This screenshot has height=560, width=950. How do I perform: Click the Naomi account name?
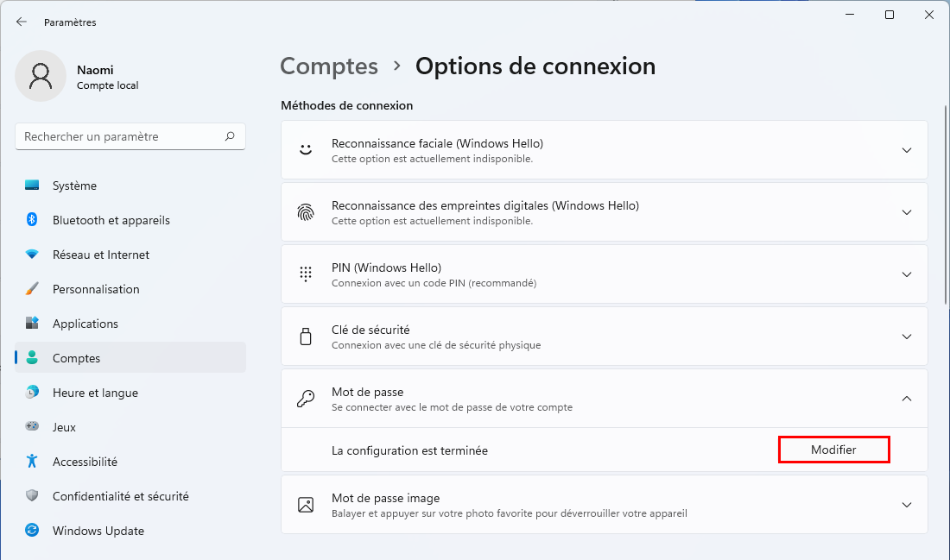click(95, 70)
